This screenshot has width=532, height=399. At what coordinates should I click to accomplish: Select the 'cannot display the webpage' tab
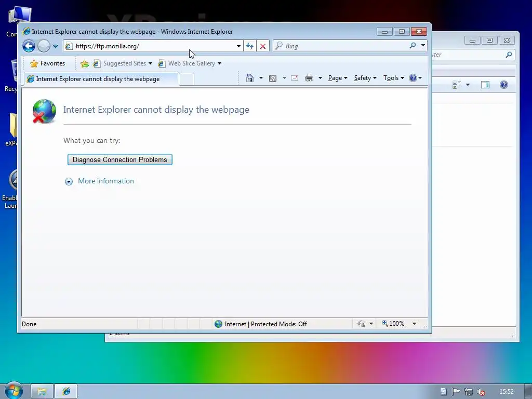[101, 79]
